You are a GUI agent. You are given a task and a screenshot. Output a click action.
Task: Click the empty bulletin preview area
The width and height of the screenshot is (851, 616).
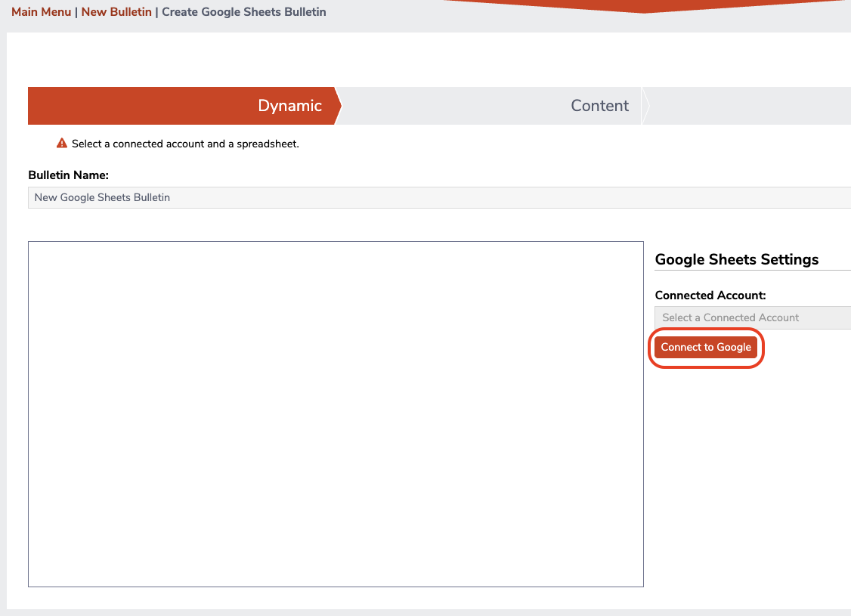pos(336,414)
